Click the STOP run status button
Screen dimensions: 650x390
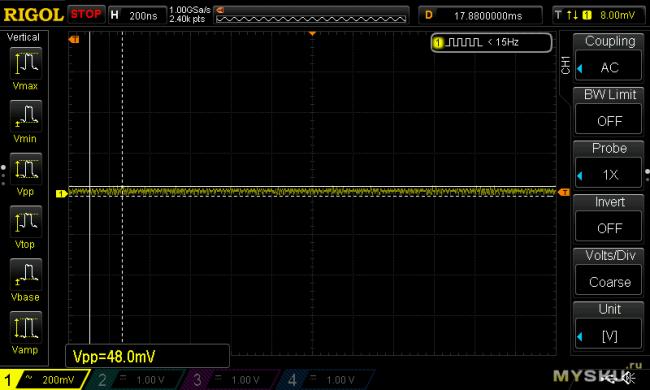pyautogui.click(x=86, y=15)
